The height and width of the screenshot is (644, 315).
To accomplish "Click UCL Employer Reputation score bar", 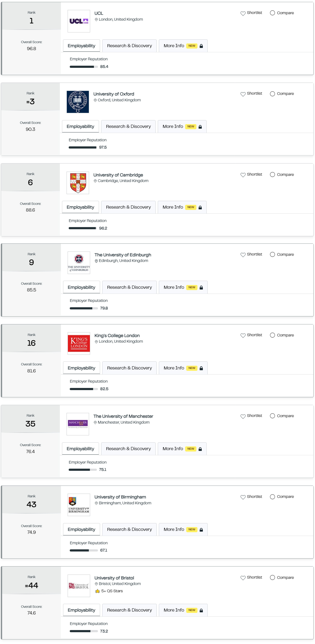I will 84,67.
